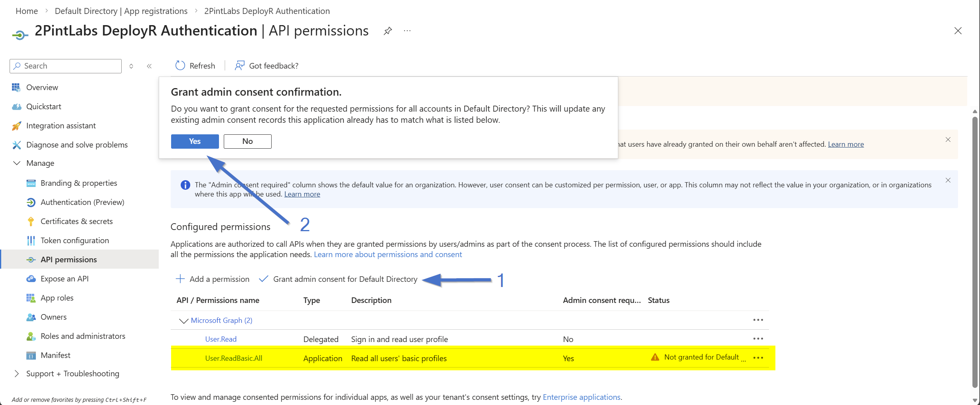Expand Support + Troubleshooting section
Image resolution: width=980 pixels, height=405 pixels.
point(17,374)
